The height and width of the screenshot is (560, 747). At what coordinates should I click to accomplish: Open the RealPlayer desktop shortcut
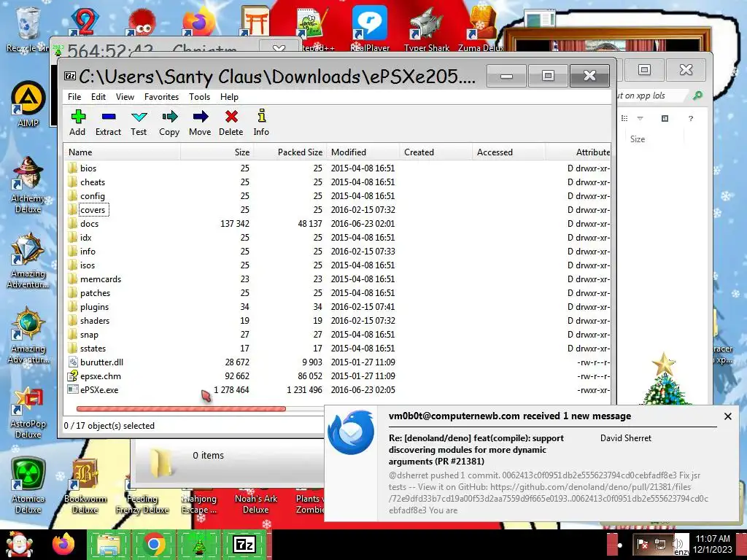tap(370, 28)
